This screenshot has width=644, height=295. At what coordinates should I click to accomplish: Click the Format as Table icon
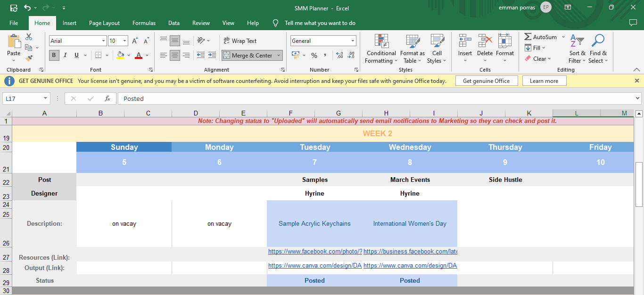412,49
